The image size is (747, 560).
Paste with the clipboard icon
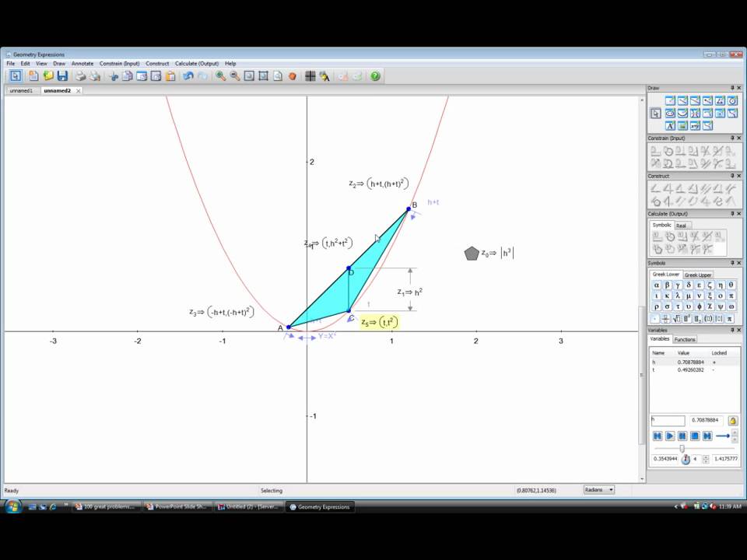tap(170, 76)
